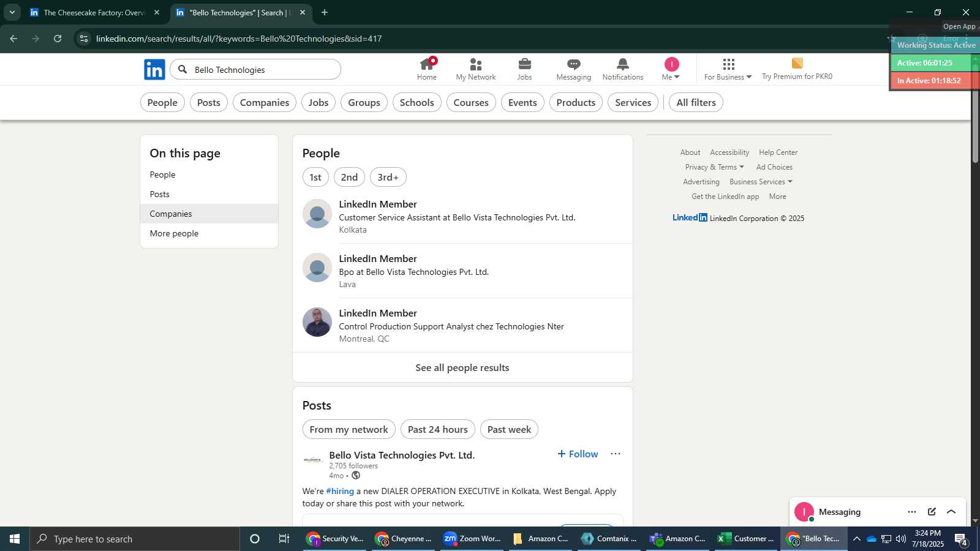Jump to People section in sidebar
980x551 pixels.
coord(209,174)
